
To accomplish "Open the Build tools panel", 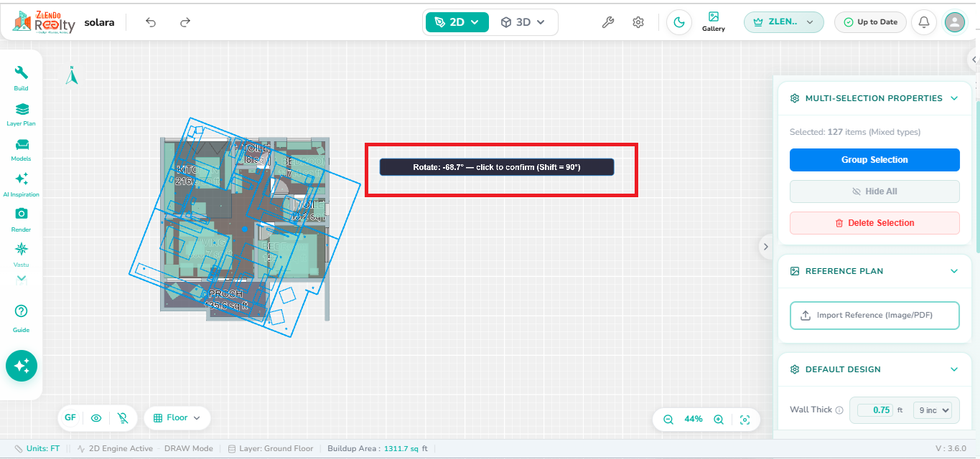I will 22,78.
